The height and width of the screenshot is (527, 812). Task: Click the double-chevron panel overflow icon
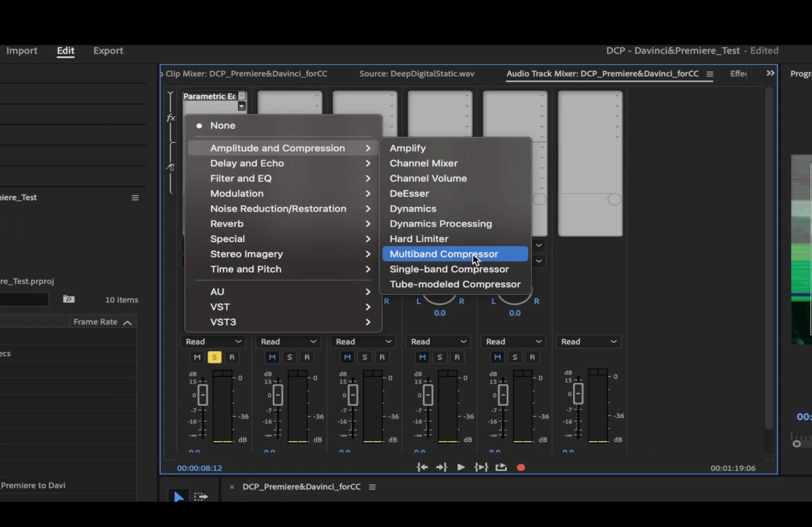pyautogui.click(x=770, y=73)
